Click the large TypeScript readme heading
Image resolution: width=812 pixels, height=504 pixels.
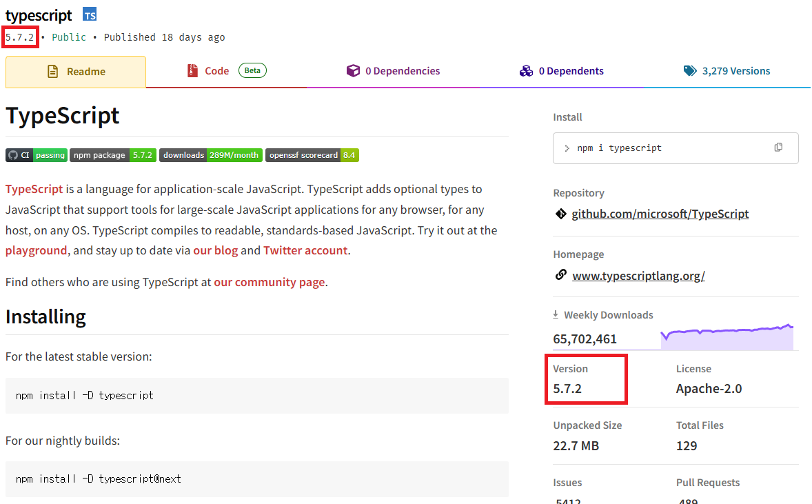63,116
